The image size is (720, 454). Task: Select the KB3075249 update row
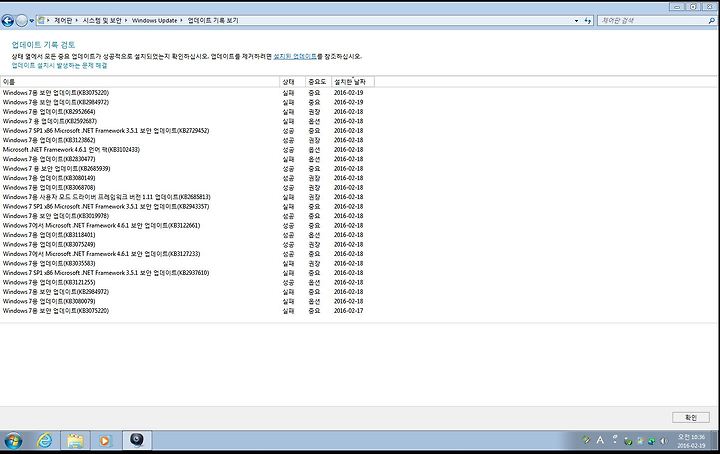[x=187, y=245]
